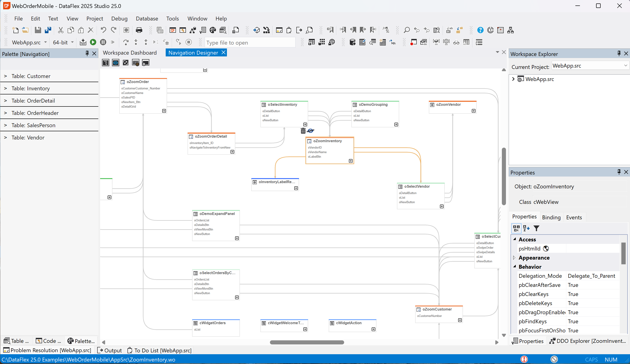Viewport: 630px width, 364px height.
Task: Click the first Navigation Designer view icon
Action: click(106, 63)
